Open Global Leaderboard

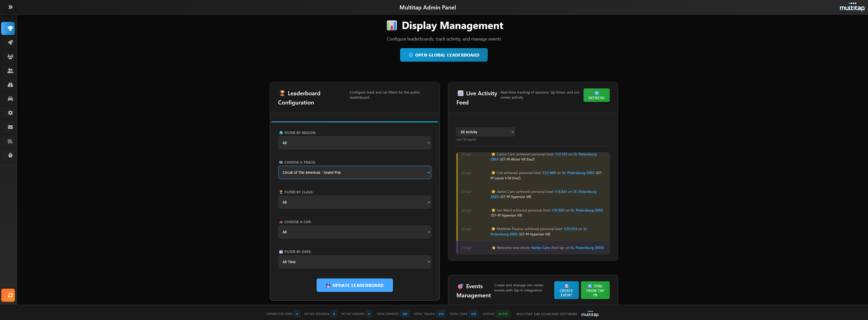444,55
